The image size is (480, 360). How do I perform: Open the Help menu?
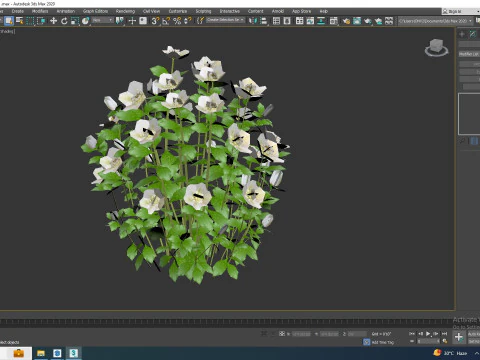point(324,11)
